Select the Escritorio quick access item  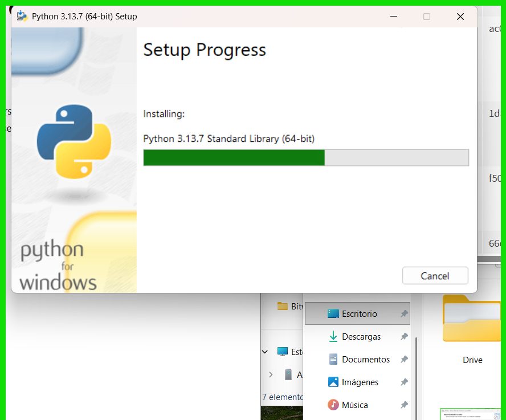(359, 314)
